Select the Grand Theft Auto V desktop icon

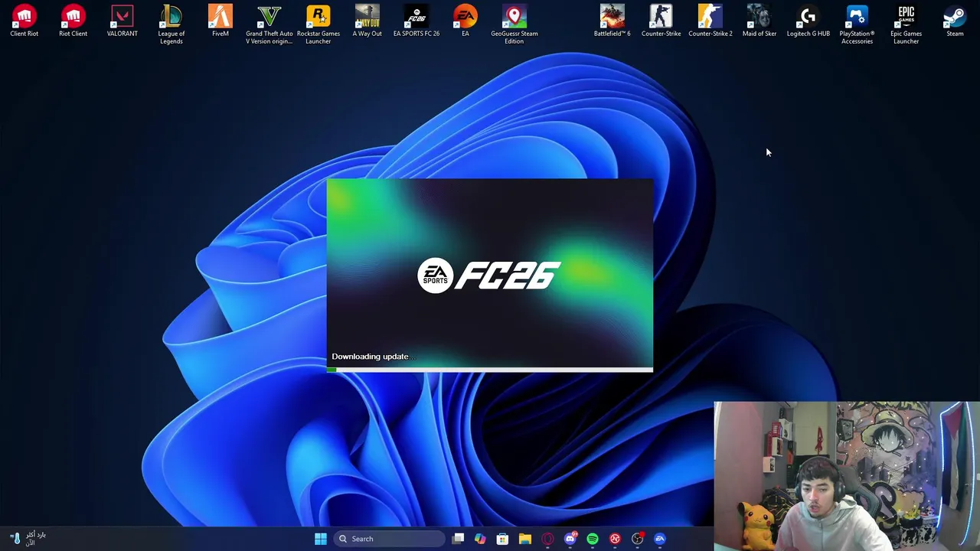coord(269,24)
